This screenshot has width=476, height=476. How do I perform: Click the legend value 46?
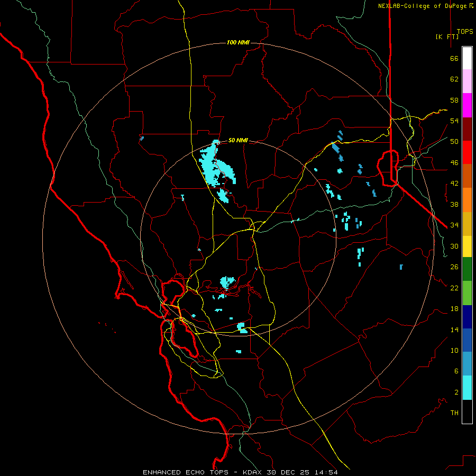(454, 163)
